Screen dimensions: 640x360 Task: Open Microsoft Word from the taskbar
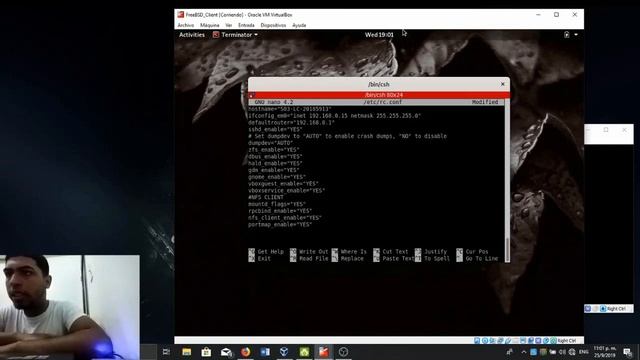265,351
